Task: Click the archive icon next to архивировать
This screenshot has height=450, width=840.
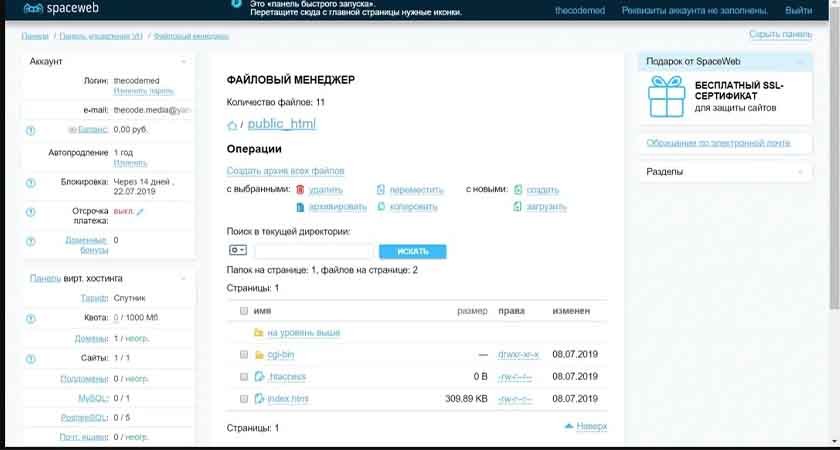Action: (300, 207)
